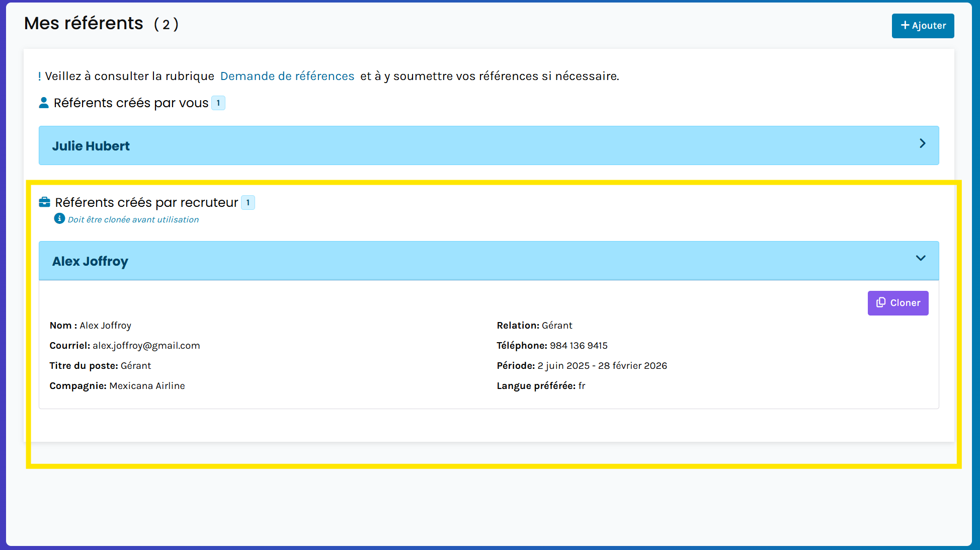This screenshot has width=980, height=550.
Task: Click the down chevron on Alex Joffroy row
Action: coord(921,258)
